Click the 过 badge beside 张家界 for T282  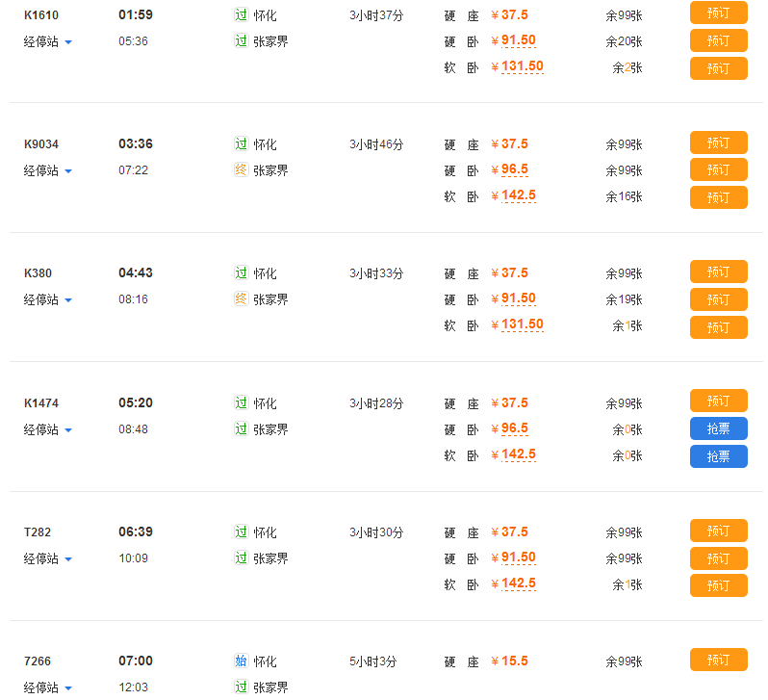pyautogui.click(x=241, y=558)
